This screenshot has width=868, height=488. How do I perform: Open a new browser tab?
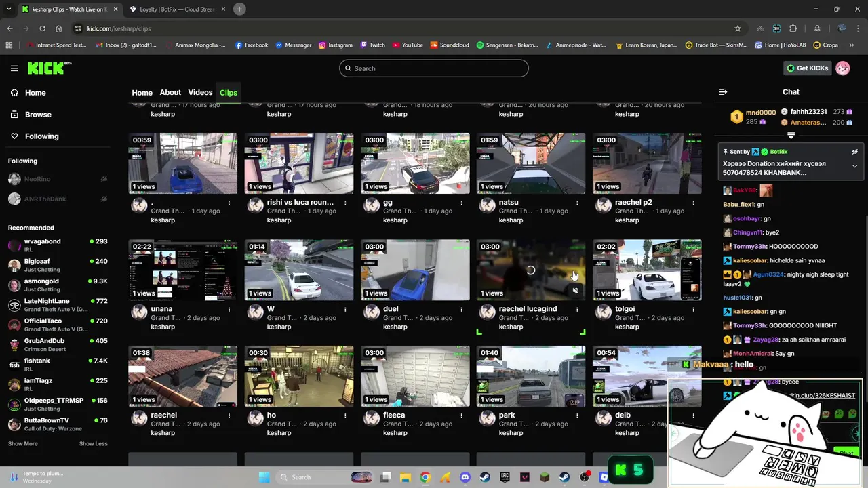(239, 9)
